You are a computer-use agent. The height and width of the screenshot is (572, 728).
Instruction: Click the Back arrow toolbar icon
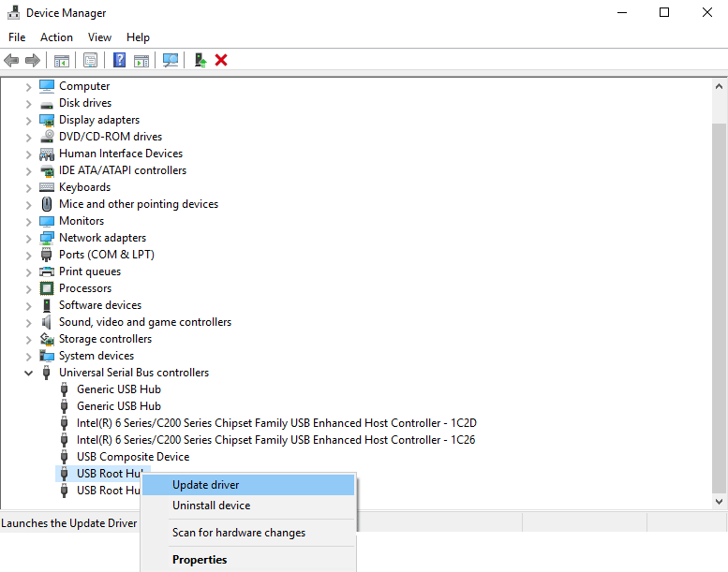pyautogui.click(x=11, y=60)
